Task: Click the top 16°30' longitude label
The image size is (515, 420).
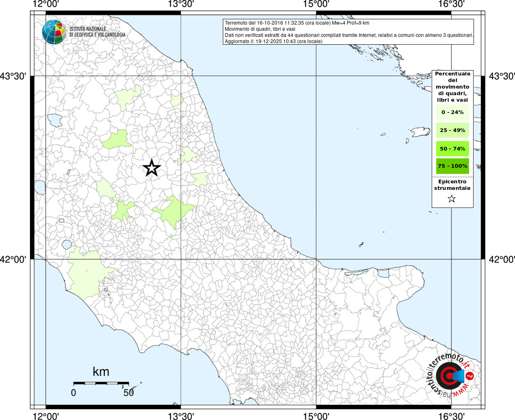Action: pyautogui.click(x=451, y=4)
